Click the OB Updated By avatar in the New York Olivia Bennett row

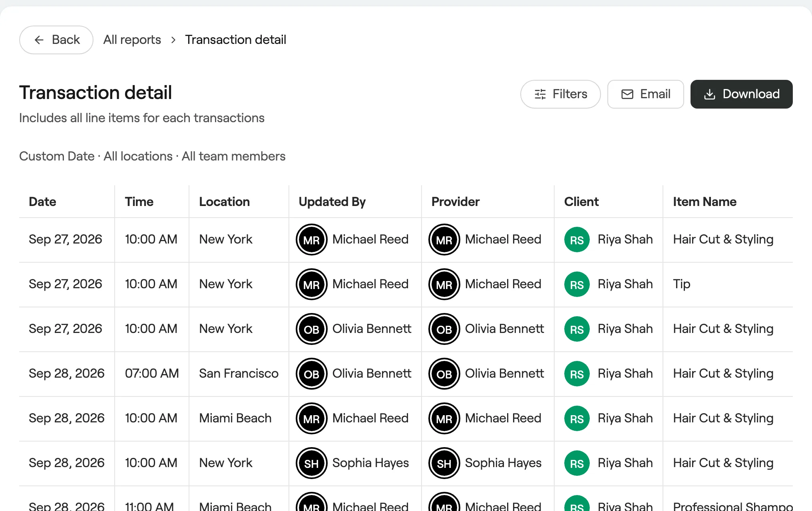312,329
